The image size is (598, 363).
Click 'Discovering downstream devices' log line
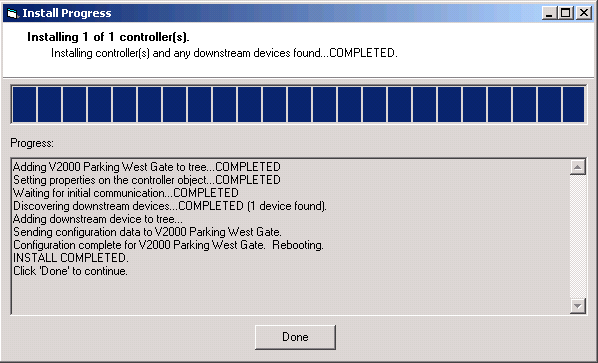click(x=170, y=206)
